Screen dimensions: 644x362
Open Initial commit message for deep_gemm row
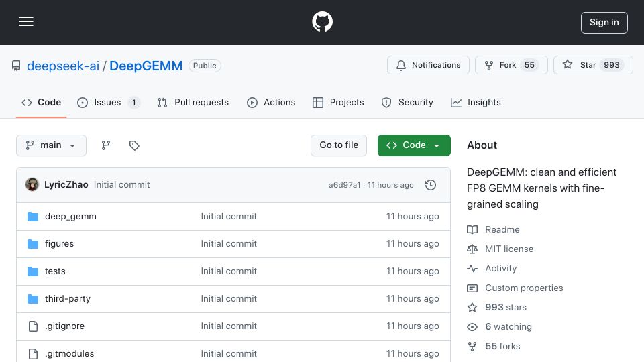click(x=229, y=217)
